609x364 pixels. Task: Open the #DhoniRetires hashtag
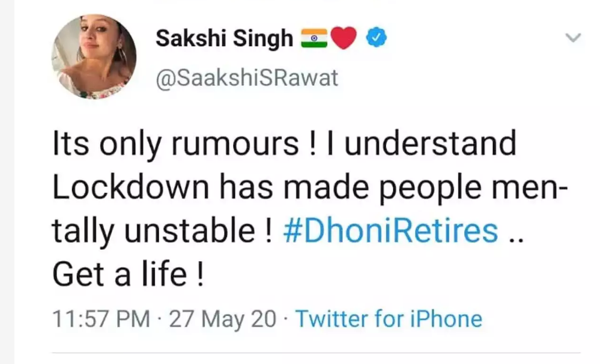pos(390,230)
